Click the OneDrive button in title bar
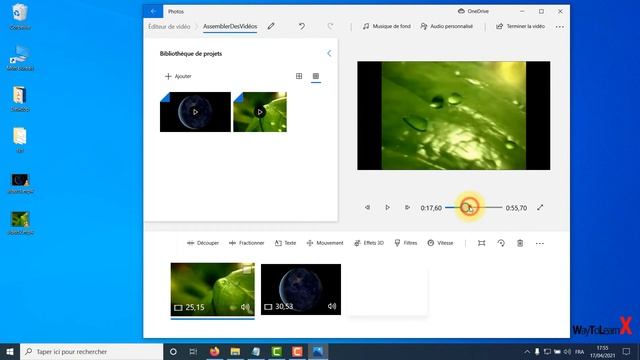Screen dimensions: 640x360 [x=473, y=11]
